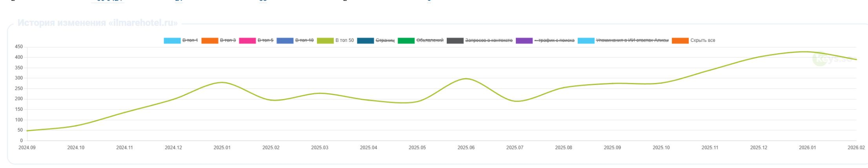
Task: Toggle «Упоминания в ИИ-ответах Алисы» series
Action: (x=623, y=41)
